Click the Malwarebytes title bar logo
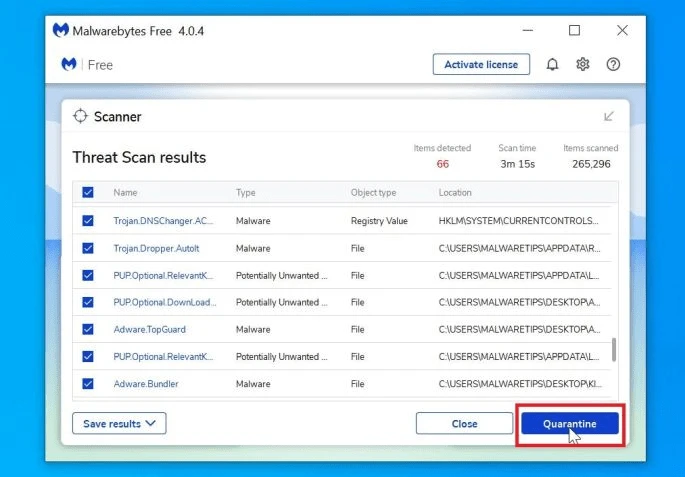 [x=61, y=30]
